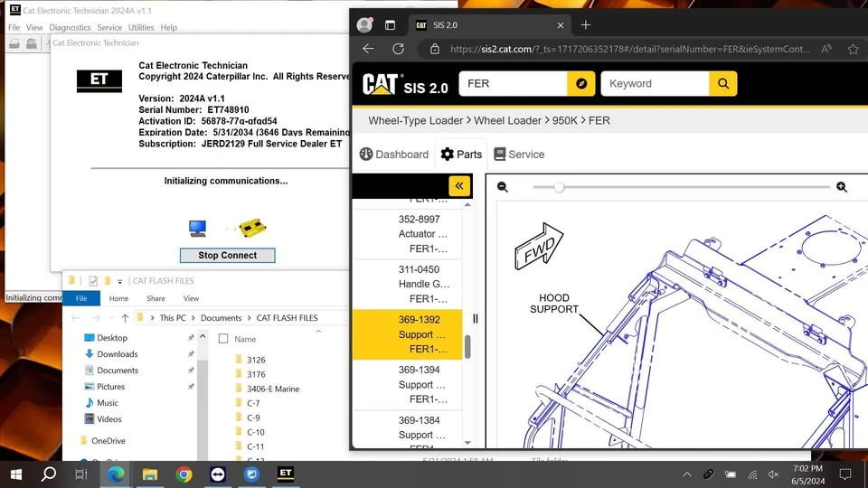Click the diagram zoom slider handle
The image size is (868, 488).
559,187
